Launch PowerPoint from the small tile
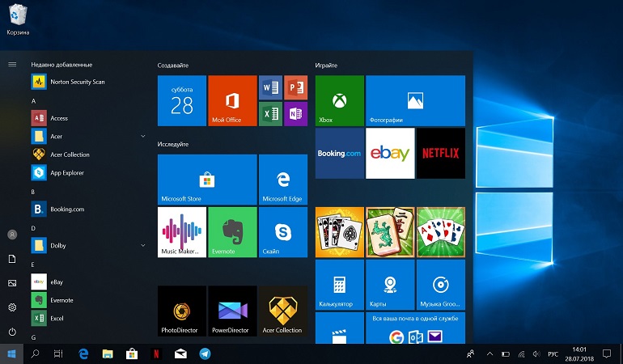 pyautogui.click(x=295, y=87)
